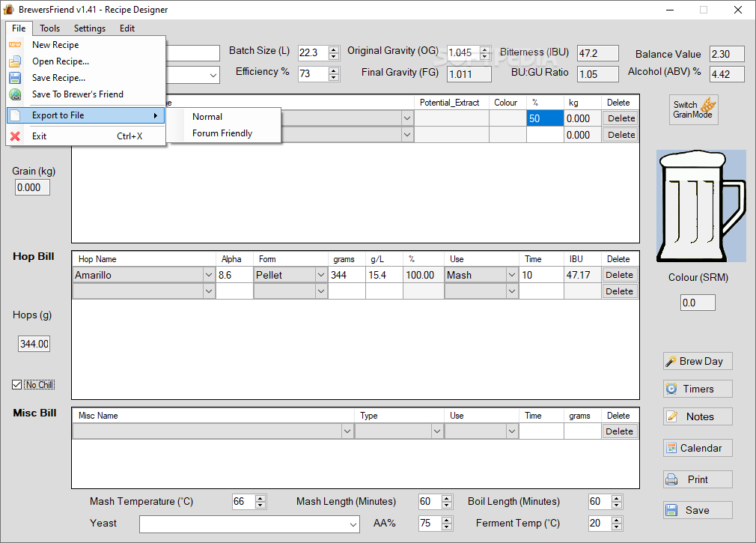
Task: Click the red X Exit icon
Action: (15, 136)
